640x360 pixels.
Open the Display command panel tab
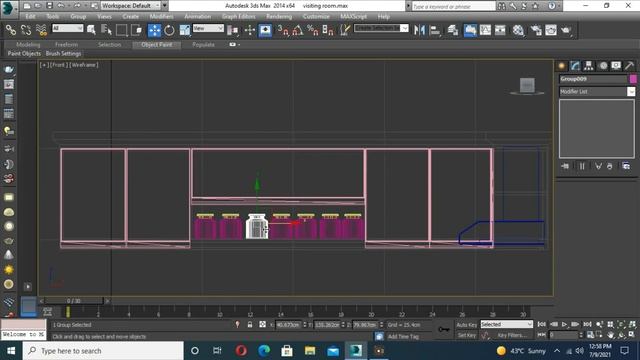point(616,66)
